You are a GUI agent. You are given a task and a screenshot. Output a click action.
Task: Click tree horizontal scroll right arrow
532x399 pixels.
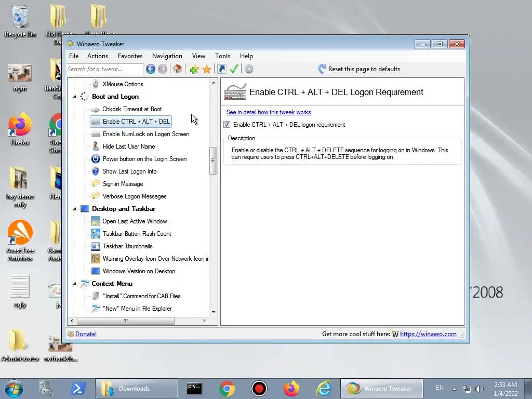(x=204, y=321)
